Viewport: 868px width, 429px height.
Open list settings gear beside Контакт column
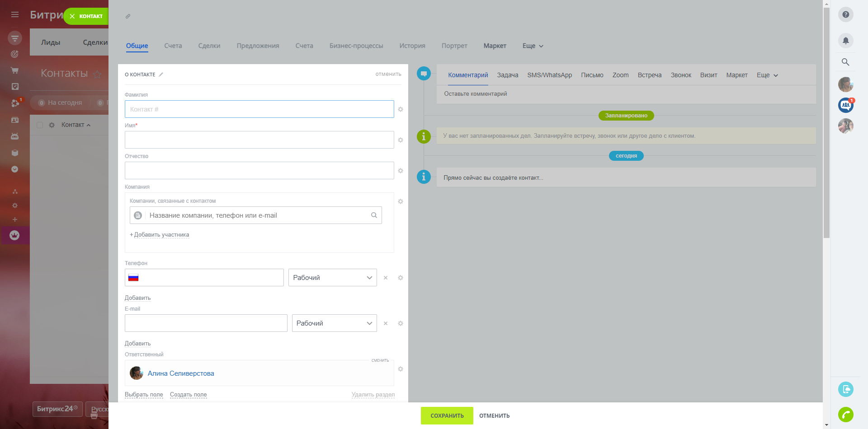click(52, 125)
